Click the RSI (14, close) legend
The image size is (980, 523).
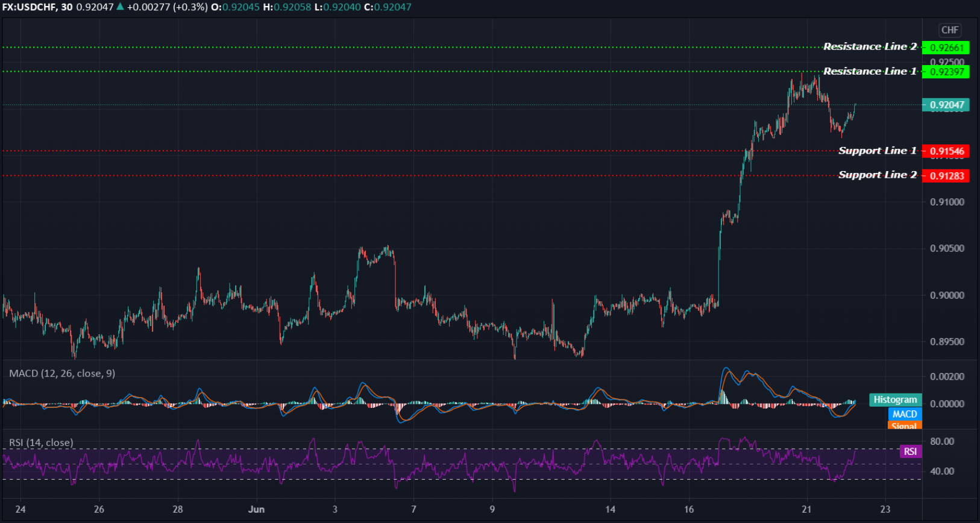click(x=41, y=443)
